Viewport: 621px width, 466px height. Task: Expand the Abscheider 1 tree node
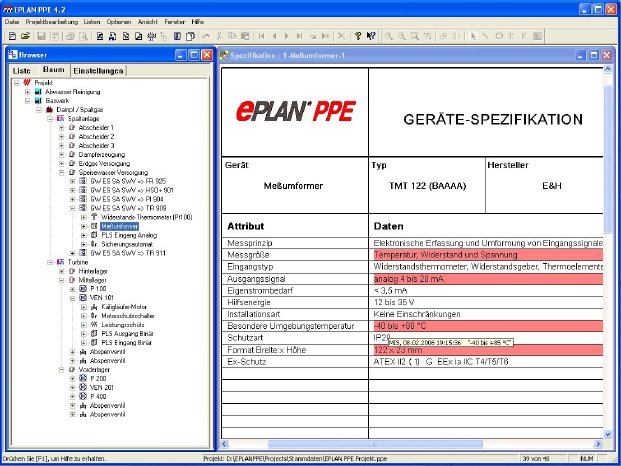61,128
